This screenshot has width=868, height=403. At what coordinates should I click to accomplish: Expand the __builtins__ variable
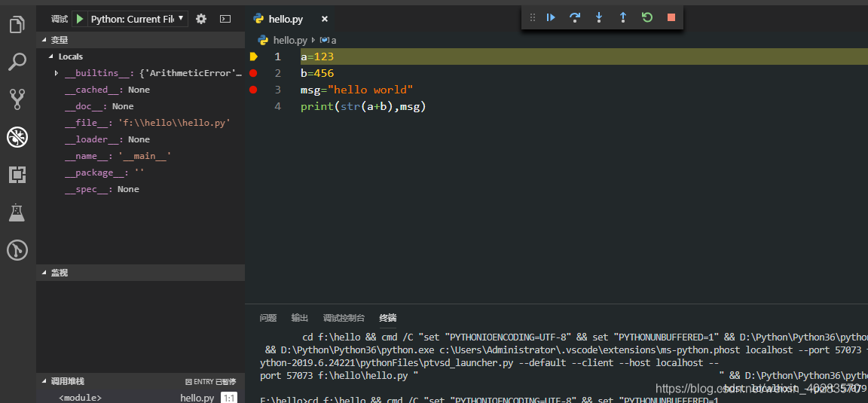click(x=57, y=73)
